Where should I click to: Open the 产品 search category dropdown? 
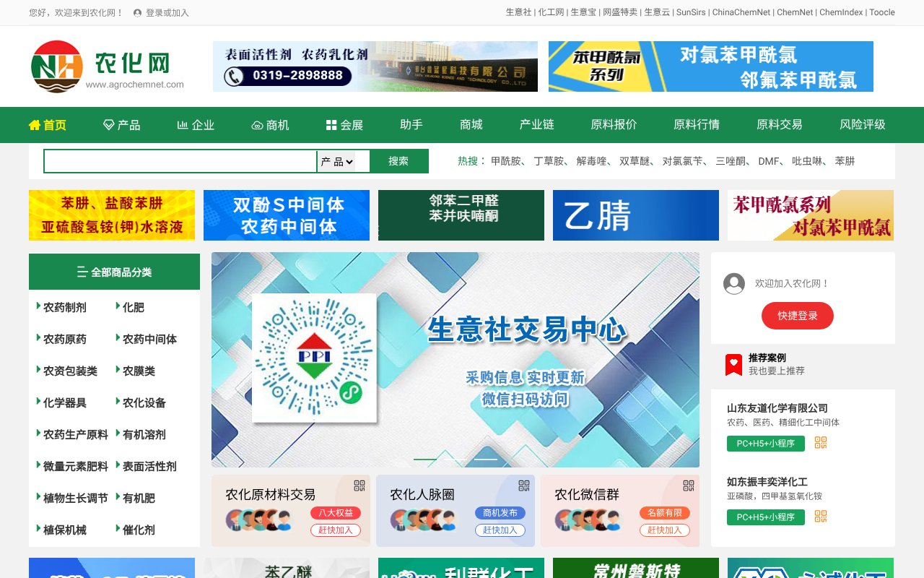336,160
